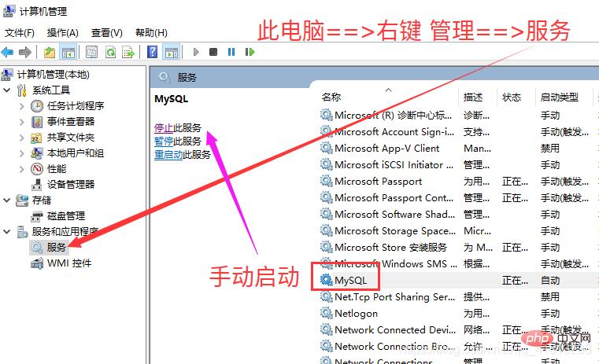
Task: Click the Forward arrow toolbar icon
Action: (x=25, y=52)
